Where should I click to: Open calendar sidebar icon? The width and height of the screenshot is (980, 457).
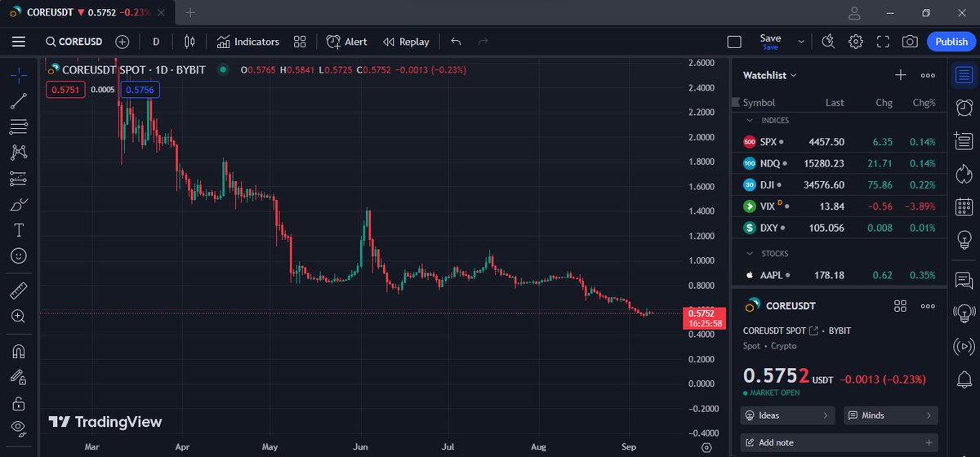[964, 206]
